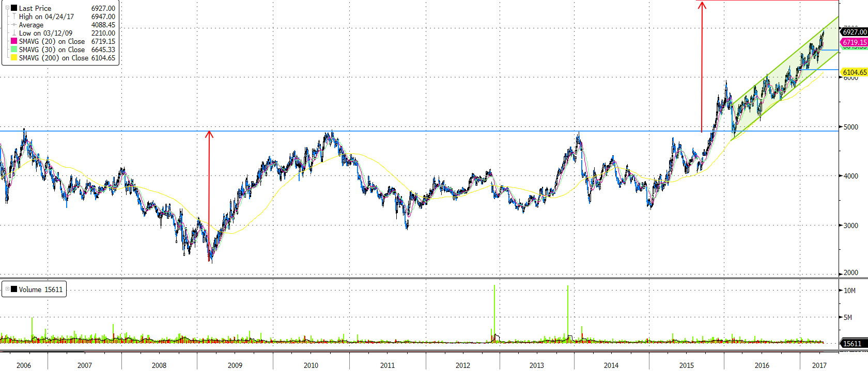Click the 10M volume axis label
868x371 pixels.
(x=850, y=291)
